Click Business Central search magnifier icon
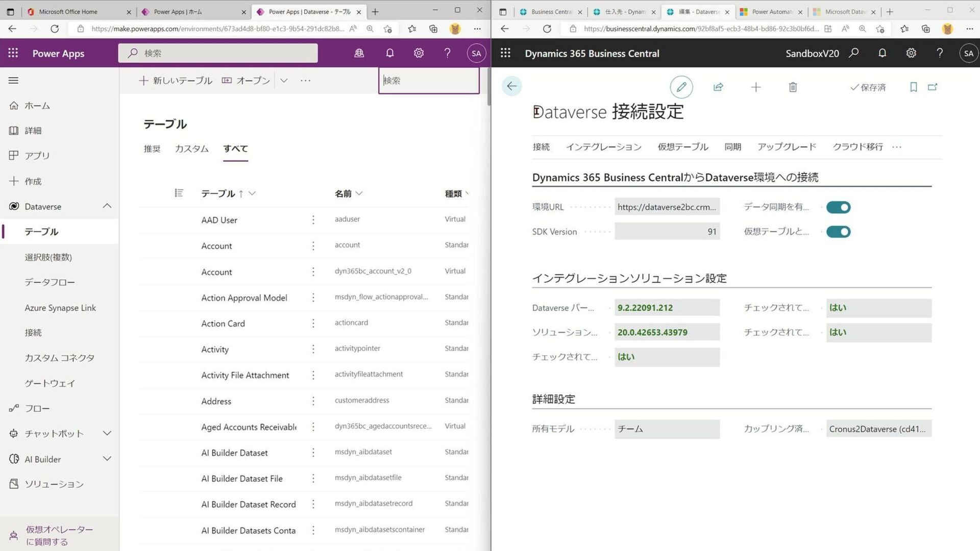 click(854, 53)
